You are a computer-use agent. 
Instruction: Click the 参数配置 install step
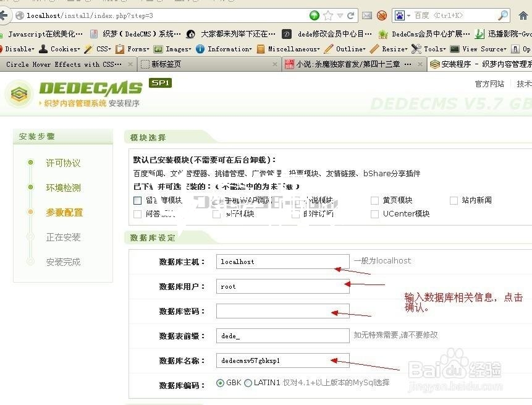(x=64, y=213)
